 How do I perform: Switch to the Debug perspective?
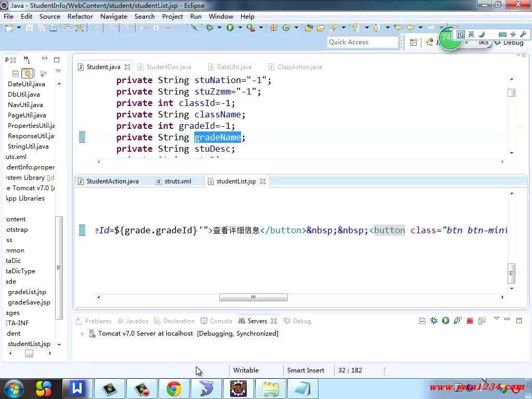(x=509, y=43)
